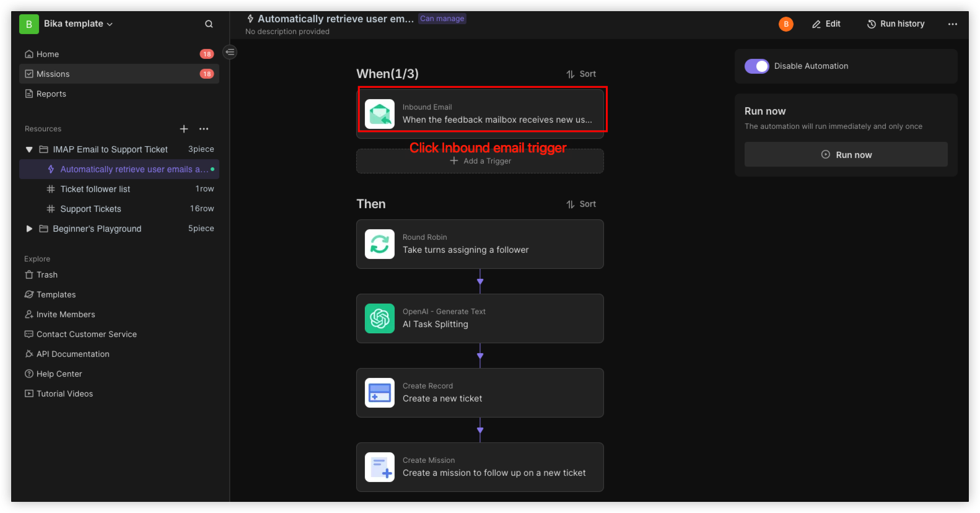Open API Documentation link
980x513 pixels.
pos(67,354)
